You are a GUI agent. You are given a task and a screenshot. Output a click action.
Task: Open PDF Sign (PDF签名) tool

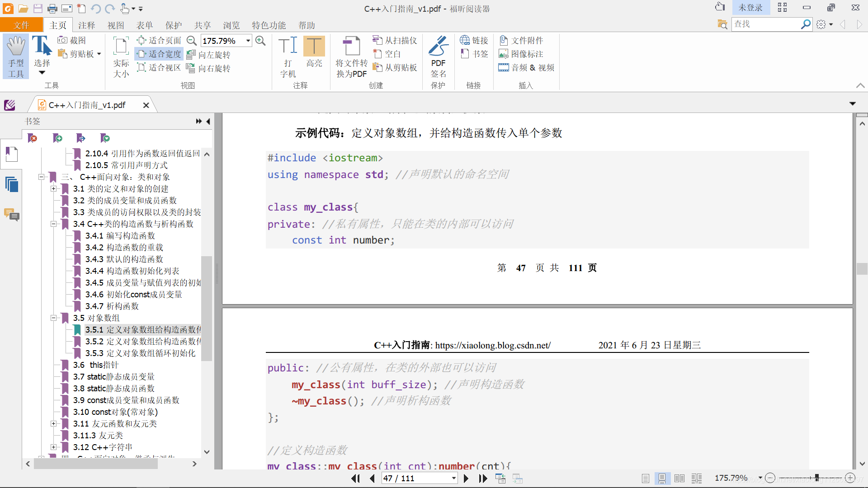pos(438,56)
